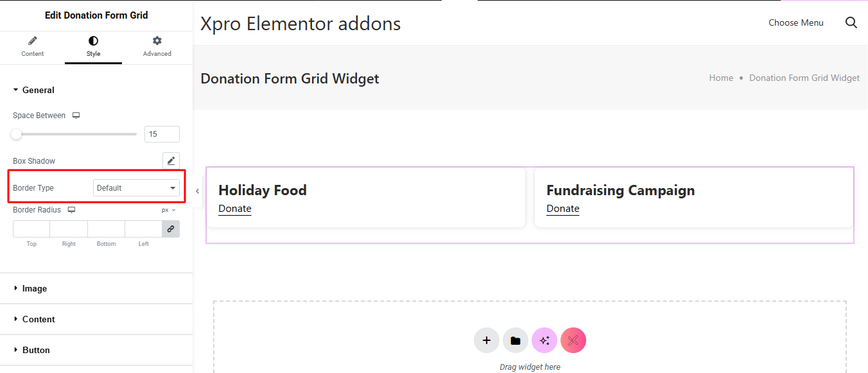The height and width of the screenshot is (373, 868).
Task: Click the Donate link under Holiday Food
Action: click(234, 209)
